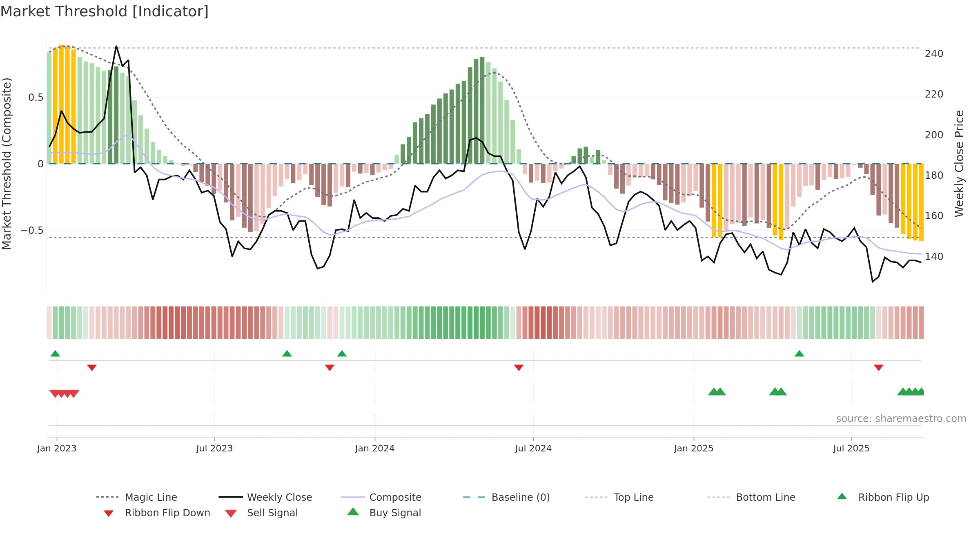
Task: Click the ribbon flip up marker near Sep 2023
Action: (x=287, y=353)
